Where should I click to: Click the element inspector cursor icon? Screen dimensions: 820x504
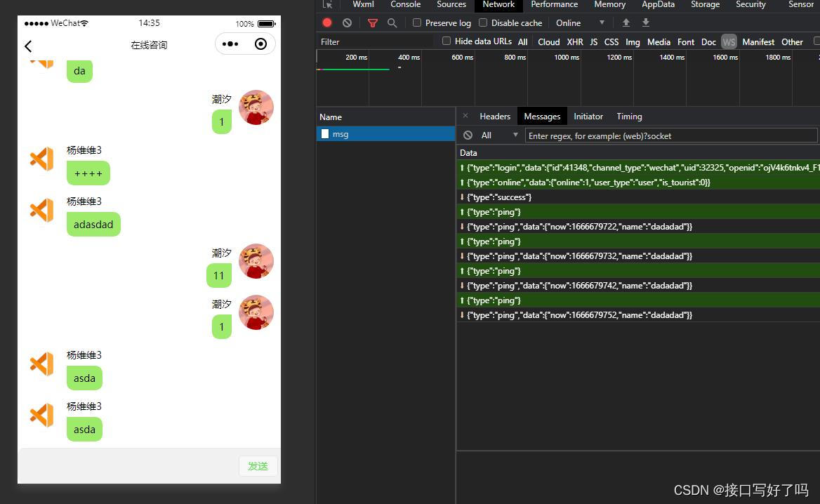click(327, 4)
